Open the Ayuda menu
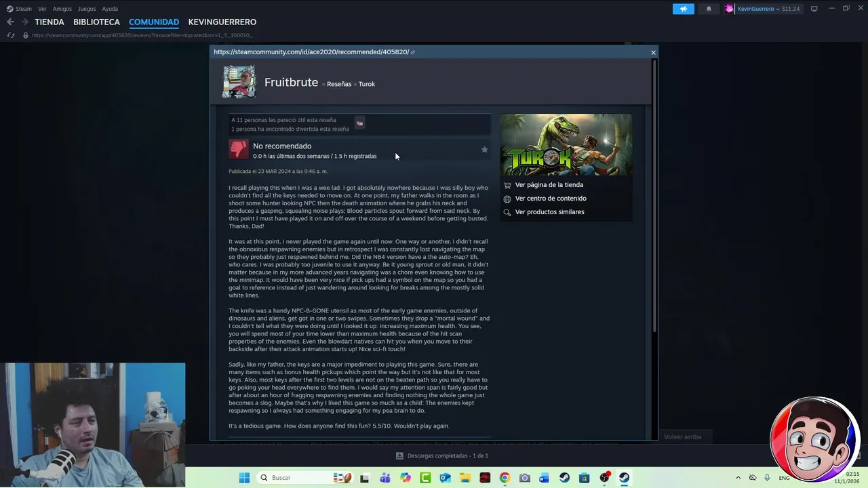Screen dimensions: 868x488 pos(110,9)
